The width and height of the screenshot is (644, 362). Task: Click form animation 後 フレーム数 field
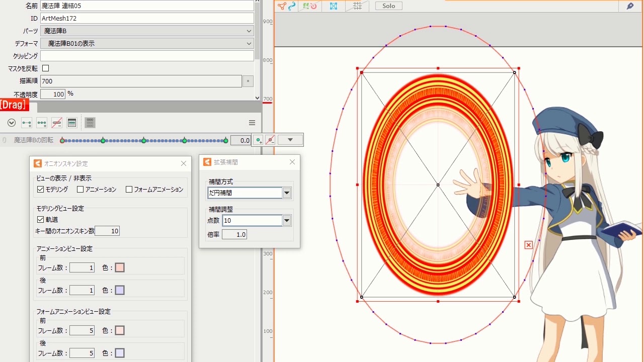coord(82,353)
